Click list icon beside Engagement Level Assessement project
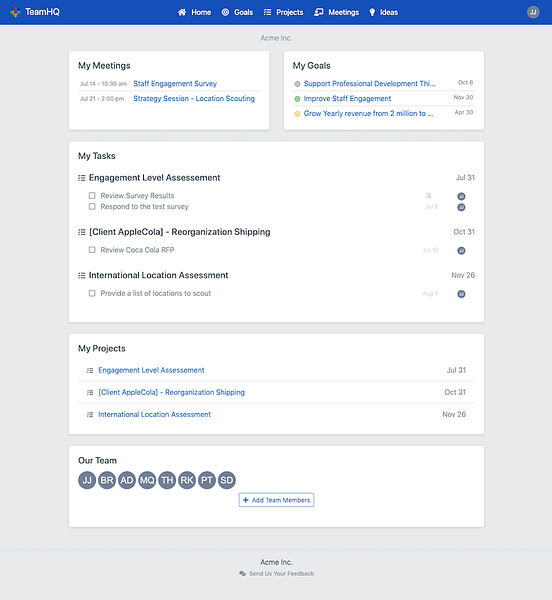The image size is (552, 600). [x=90, y=370]
